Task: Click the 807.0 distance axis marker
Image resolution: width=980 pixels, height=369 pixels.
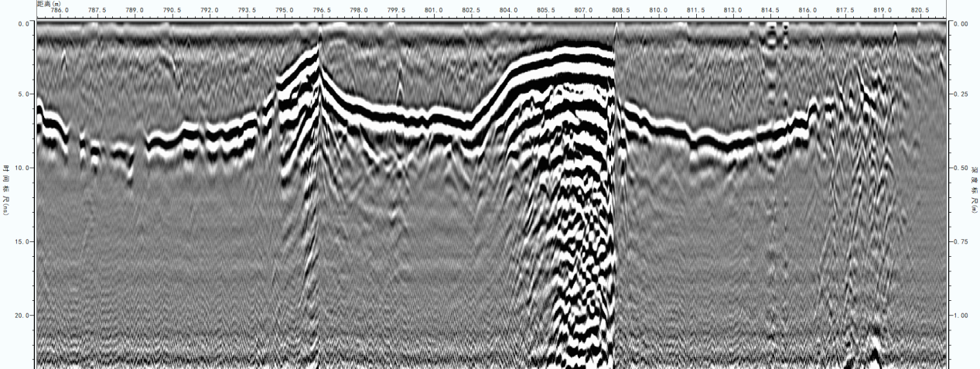Action: pos(583,11)
